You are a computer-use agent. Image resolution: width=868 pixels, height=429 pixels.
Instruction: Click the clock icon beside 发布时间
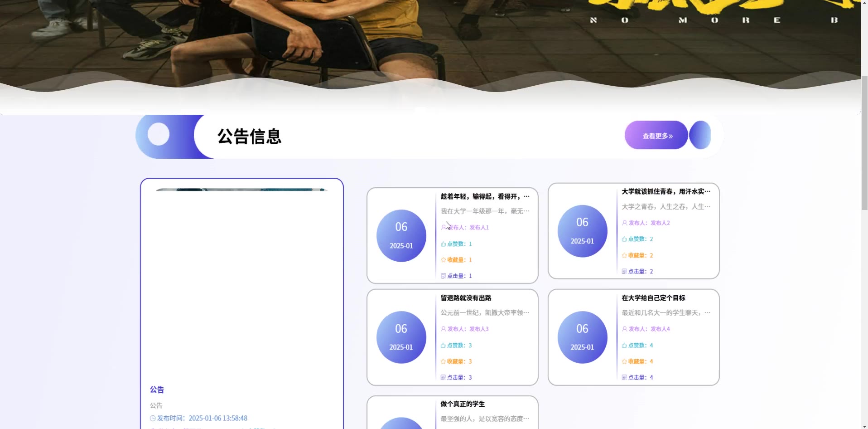pos(153,418)
